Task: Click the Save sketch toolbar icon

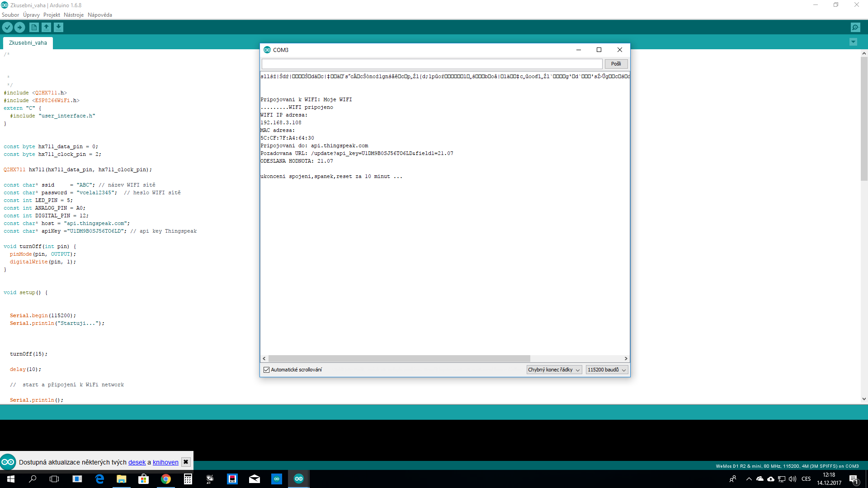Action: point(58,28)
